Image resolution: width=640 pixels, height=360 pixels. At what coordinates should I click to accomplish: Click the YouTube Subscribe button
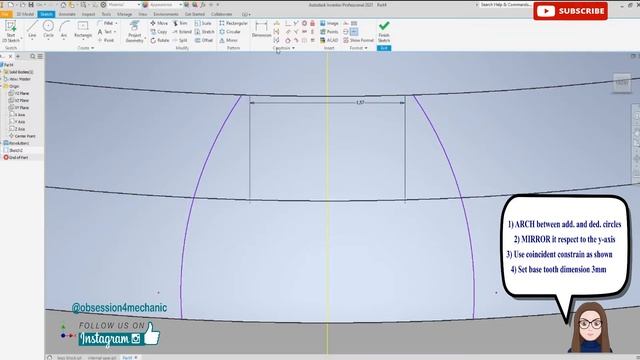570,11
